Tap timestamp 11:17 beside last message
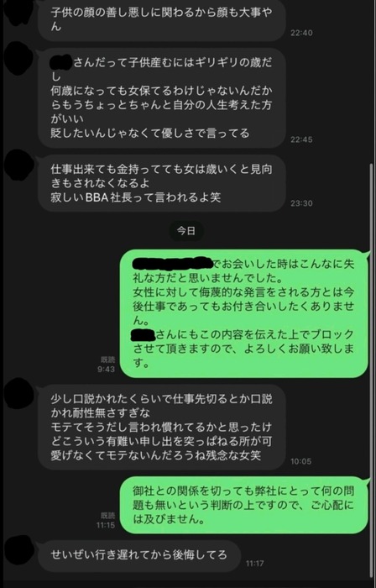 tap(255, 564)
